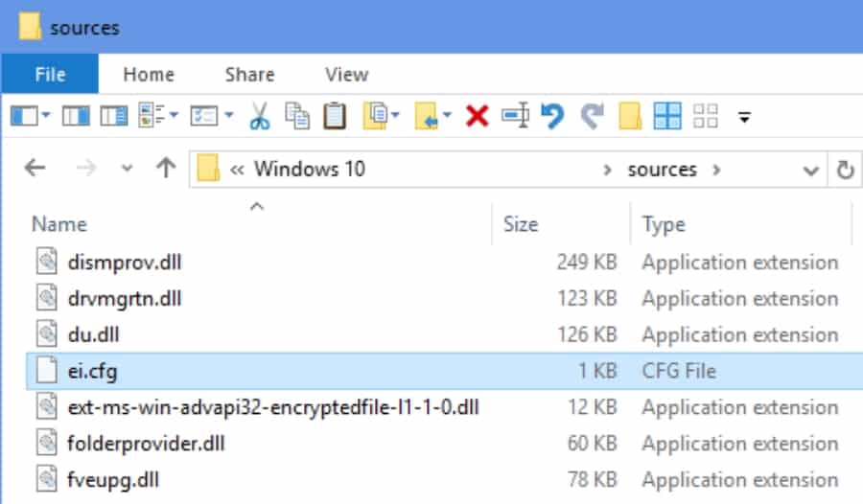
Task: Select the fveupg.dll file
Action: 113,480
